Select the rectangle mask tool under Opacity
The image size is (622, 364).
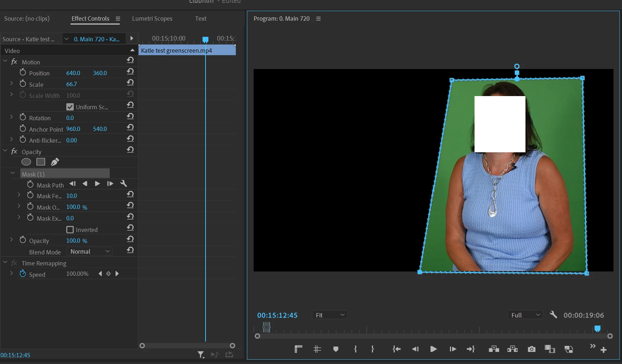41,162
